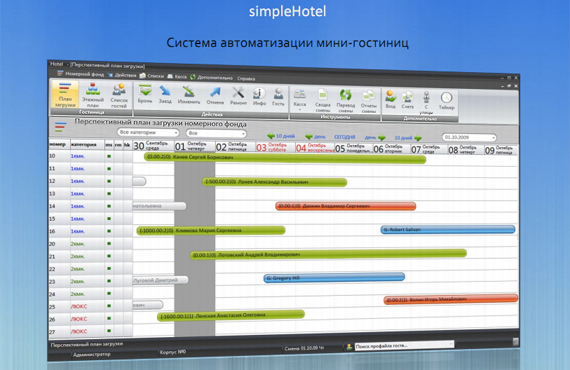Click the Заезд check-in icon

tap(165, 94)
